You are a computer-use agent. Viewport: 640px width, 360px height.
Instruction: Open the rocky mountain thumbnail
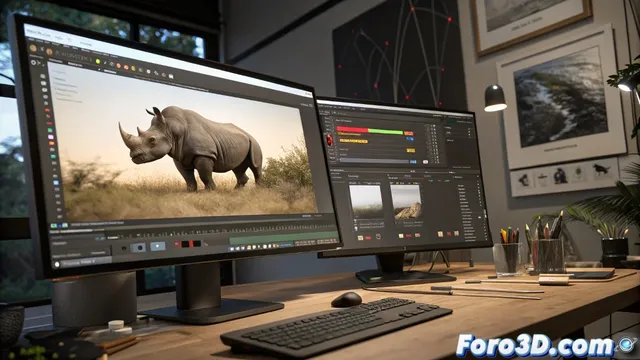[x=406, y=202]
